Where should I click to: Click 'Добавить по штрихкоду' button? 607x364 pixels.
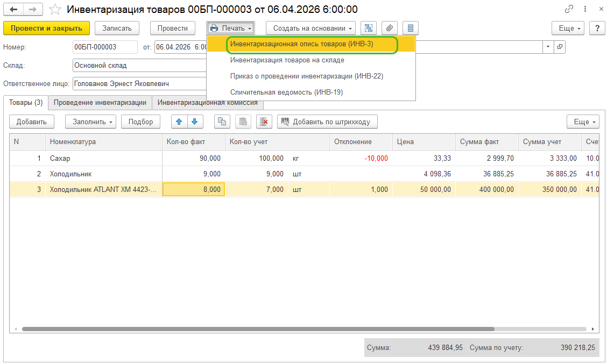pos(327,122)
